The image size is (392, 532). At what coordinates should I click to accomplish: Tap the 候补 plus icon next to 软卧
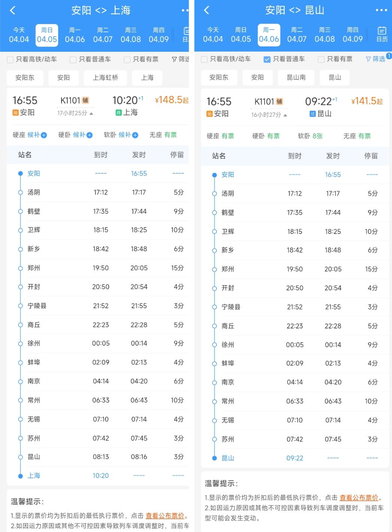(x=135, y=135)
